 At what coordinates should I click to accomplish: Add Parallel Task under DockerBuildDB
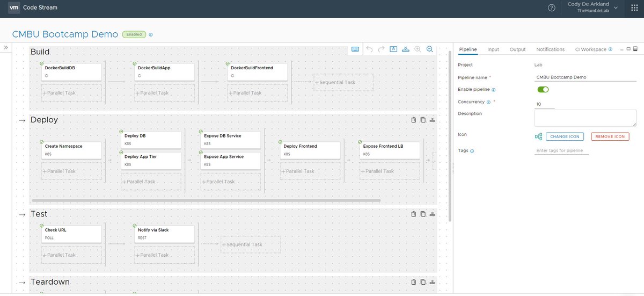[71, 92]
